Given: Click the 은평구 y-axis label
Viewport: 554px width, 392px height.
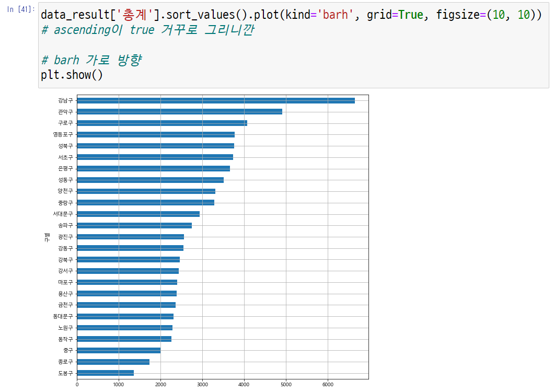Looking at the screenshot, I should (x=65, y=169).
